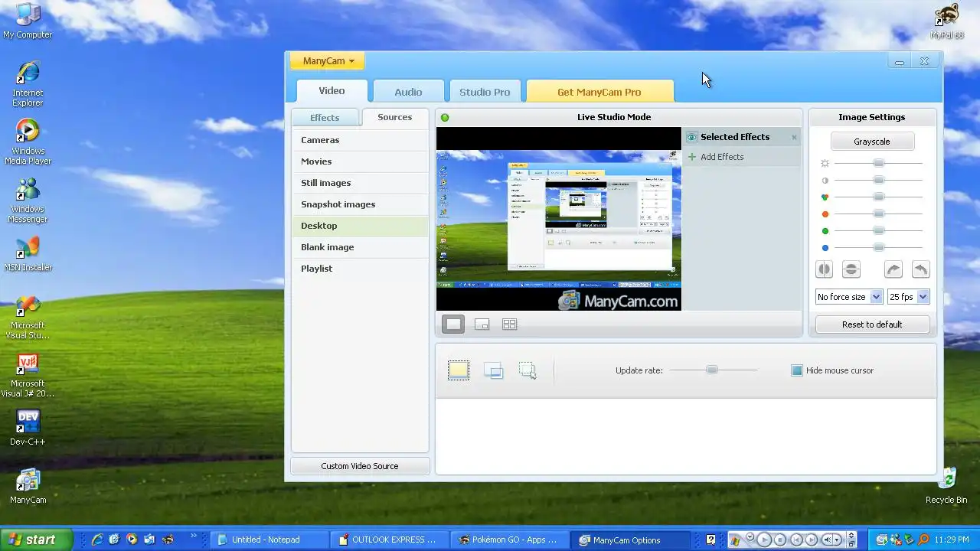Open Windows Media Player desktop icon
This screenshot has width=980, height=551.
pyautogui.click(x=28, y=142)
